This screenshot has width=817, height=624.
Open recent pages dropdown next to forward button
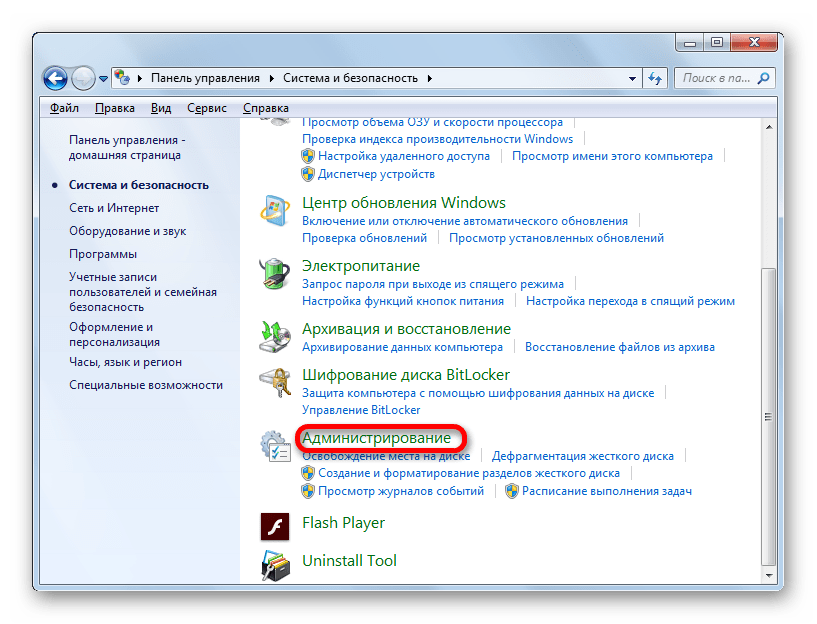pos(103,79)
